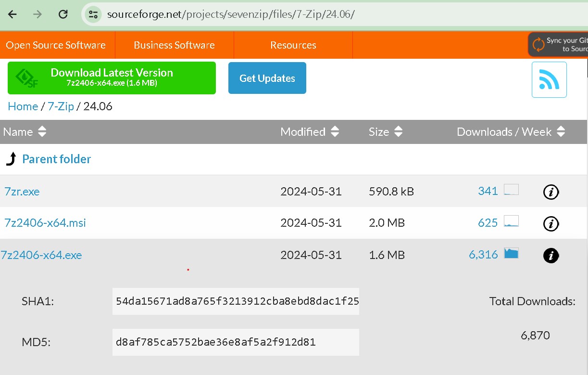Click the Downloads / Week header text

pyautogui.click(x=504, y=132)
